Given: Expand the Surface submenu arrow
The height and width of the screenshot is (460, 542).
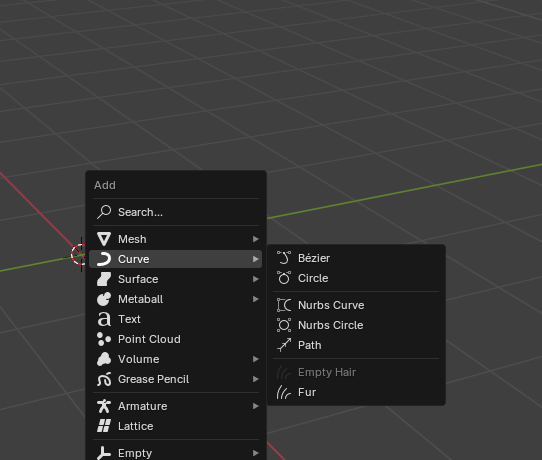Looking at the screenshot, I should coord(255,279).
